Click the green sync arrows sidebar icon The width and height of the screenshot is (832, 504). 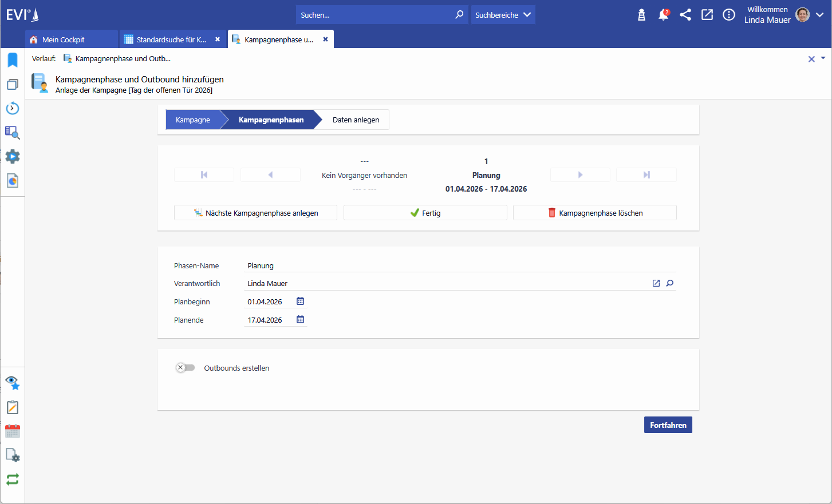tap(13, 479)
